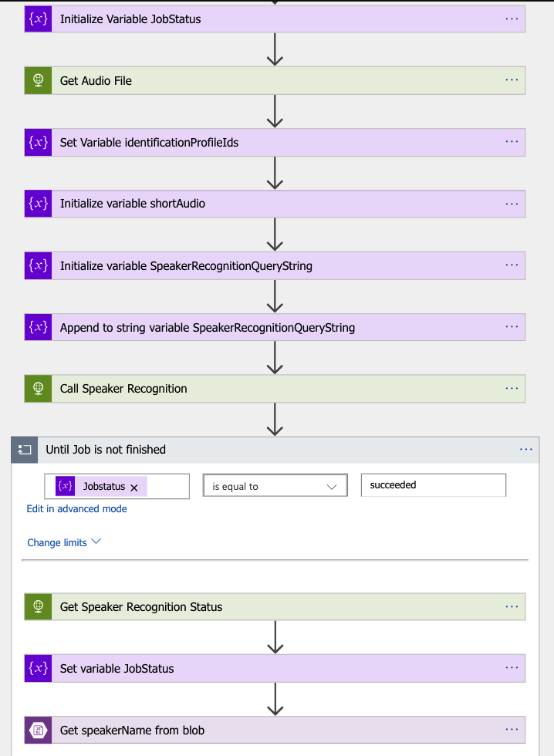This screenshot has width=554, height=756.
Task: Click the HTTP globe icon on Get Audio File
Action: [38, 80]
